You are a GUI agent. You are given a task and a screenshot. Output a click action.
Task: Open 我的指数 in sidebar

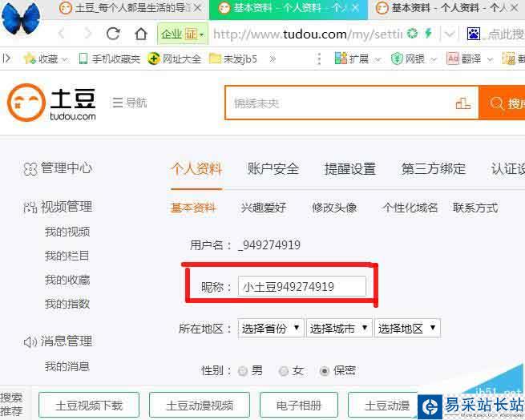pyautogui.click(x=67, y=304)
